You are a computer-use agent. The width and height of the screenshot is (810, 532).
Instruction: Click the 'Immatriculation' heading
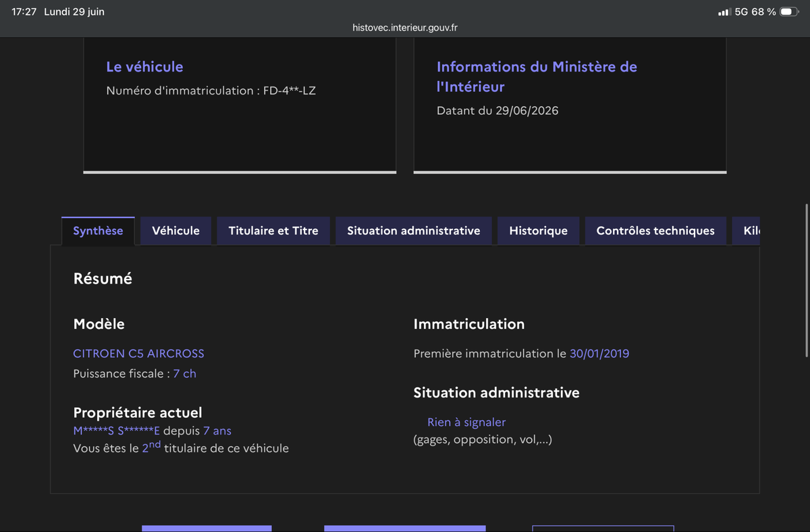pyautogui.click(x=469, y=324)
